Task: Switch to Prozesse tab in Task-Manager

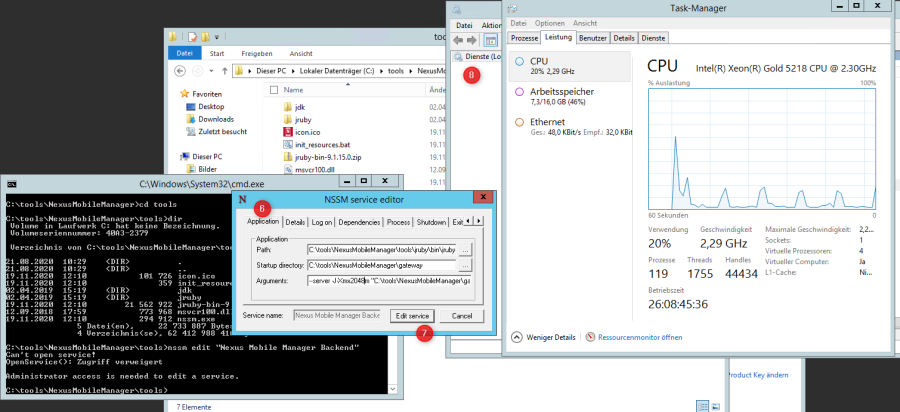Action: pos(524,38)
